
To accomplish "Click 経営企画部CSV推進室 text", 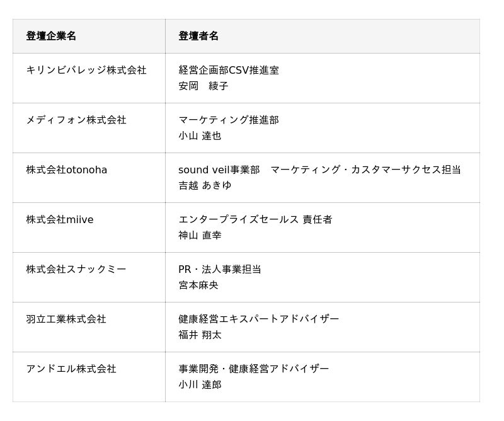I will pos(229,70).
